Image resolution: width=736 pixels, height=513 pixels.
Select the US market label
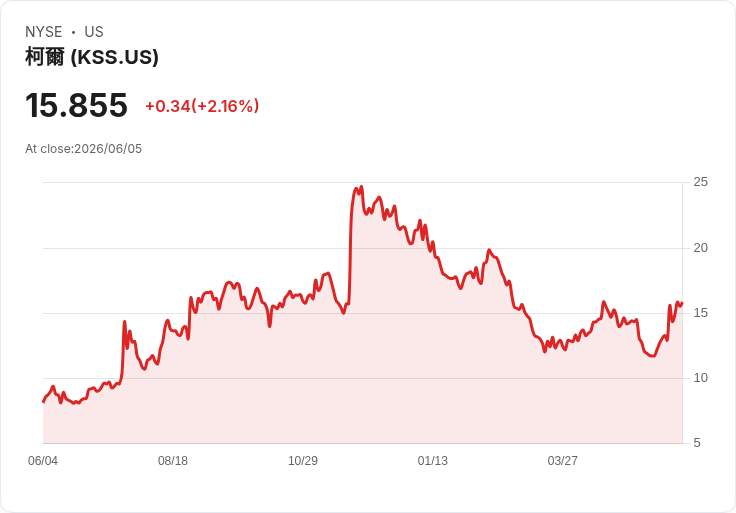(94, 32)
